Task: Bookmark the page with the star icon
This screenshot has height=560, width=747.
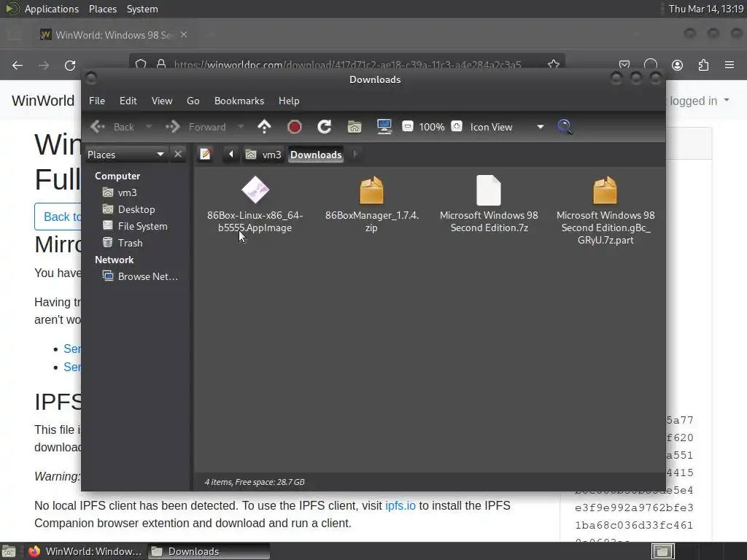Action: pyautogui.click(x=553, y=64)
